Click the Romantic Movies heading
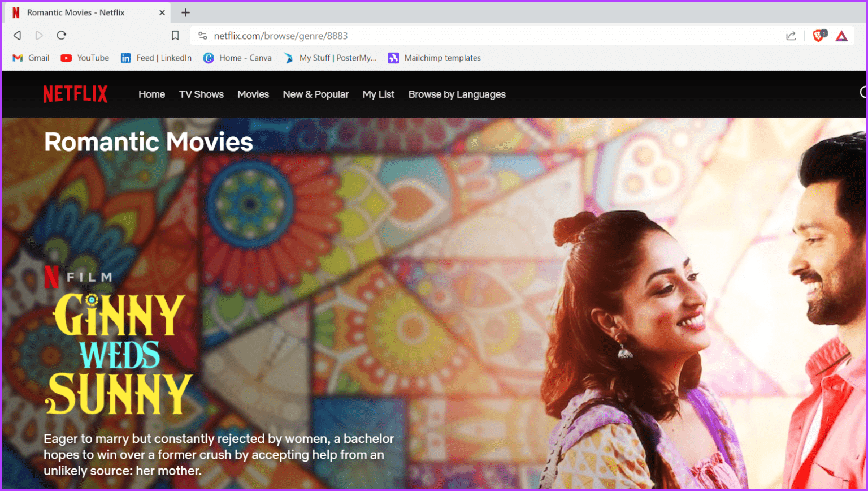This screenshot has width=868, height=491. click(149, 142)
